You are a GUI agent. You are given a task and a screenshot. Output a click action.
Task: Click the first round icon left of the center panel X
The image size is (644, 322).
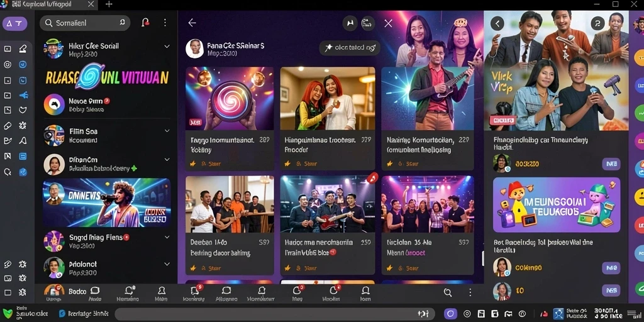[x=350, y=24]
